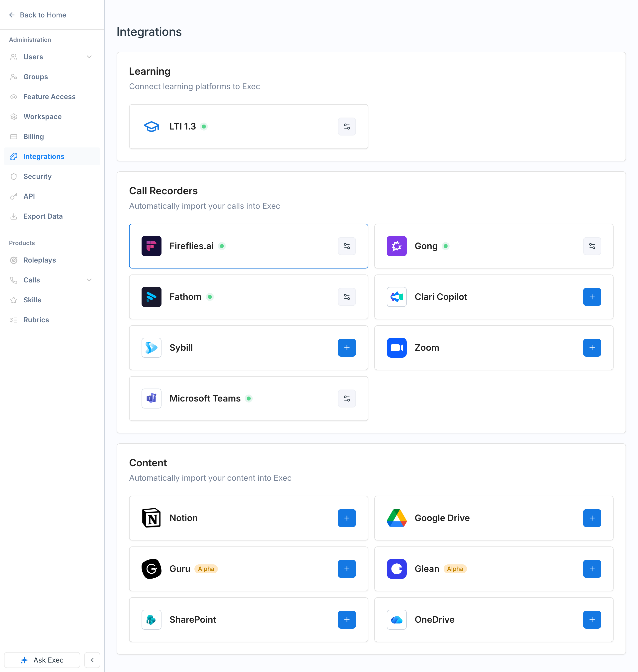
Task: Click the Clari Copilot logo
Action: [x=397, y=297]
